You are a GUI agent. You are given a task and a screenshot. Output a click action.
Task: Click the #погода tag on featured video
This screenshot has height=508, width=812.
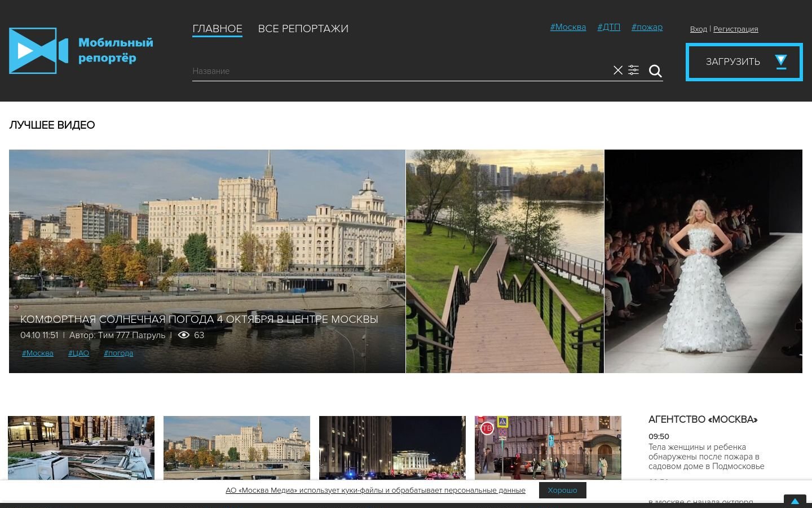click(118, 353)
